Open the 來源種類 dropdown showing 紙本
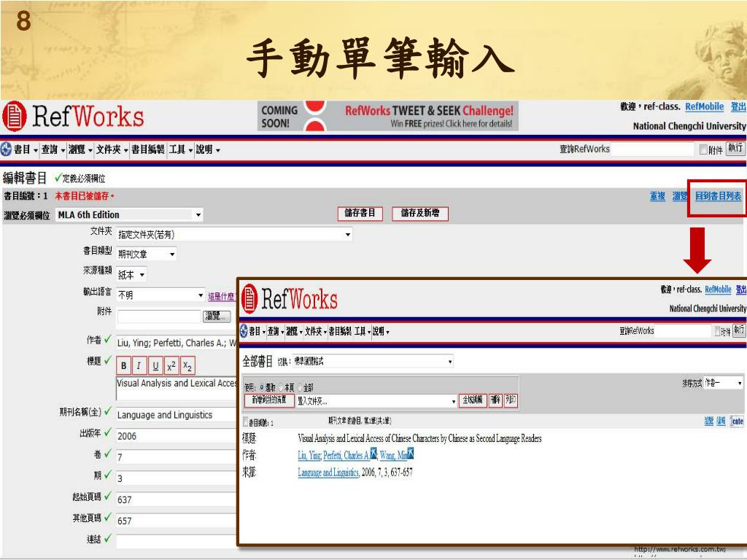Screen dimensions: 747x560 point(131,275)
